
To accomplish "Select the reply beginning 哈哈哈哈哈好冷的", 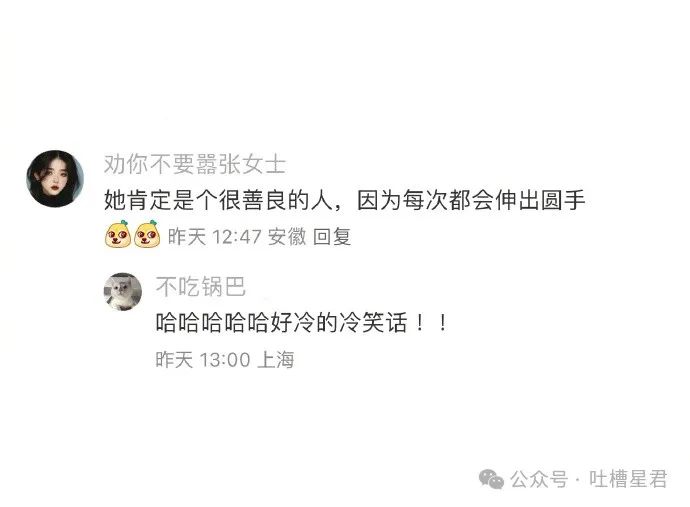I will (302, 323).
